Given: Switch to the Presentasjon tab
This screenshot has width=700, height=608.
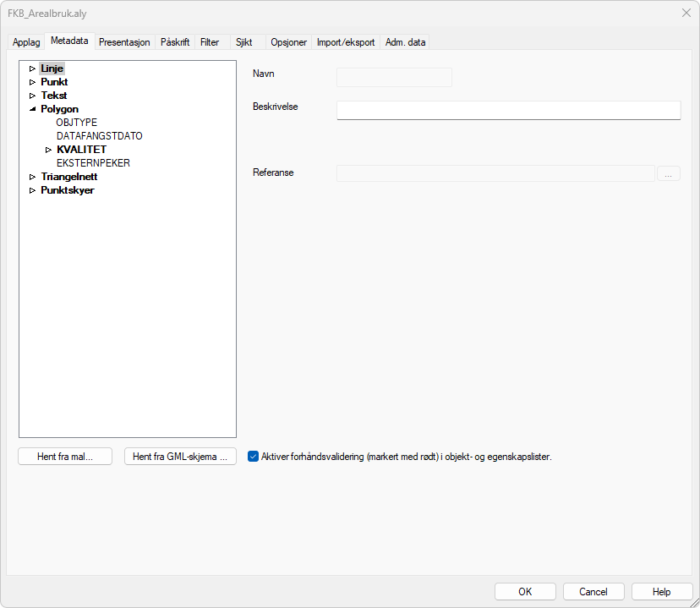Looking at the screenshot, I should pos(124,41).
